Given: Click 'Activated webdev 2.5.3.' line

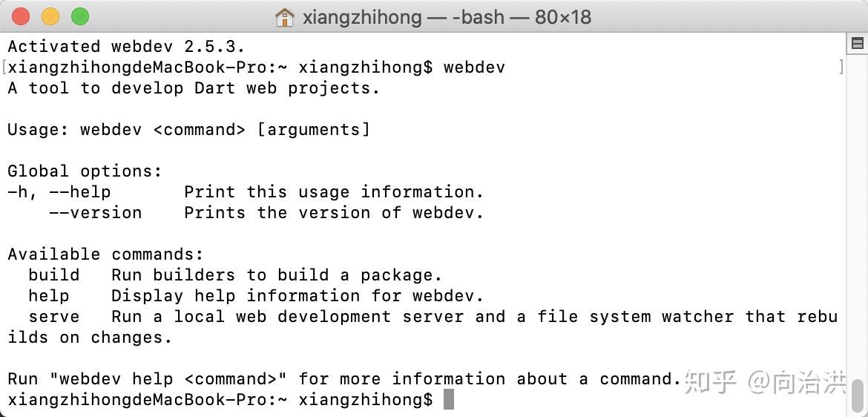Looking at the screenshot, I should 126,47.
